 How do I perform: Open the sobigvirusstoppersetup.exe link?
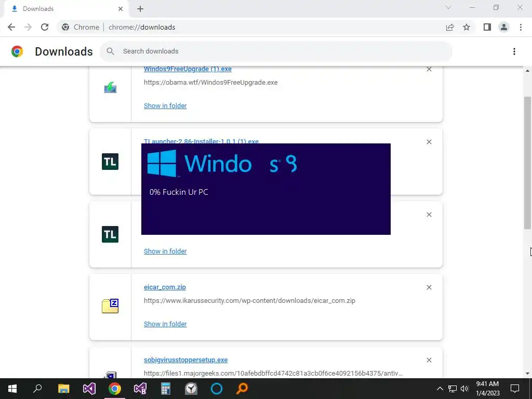[x=185, y=360]
